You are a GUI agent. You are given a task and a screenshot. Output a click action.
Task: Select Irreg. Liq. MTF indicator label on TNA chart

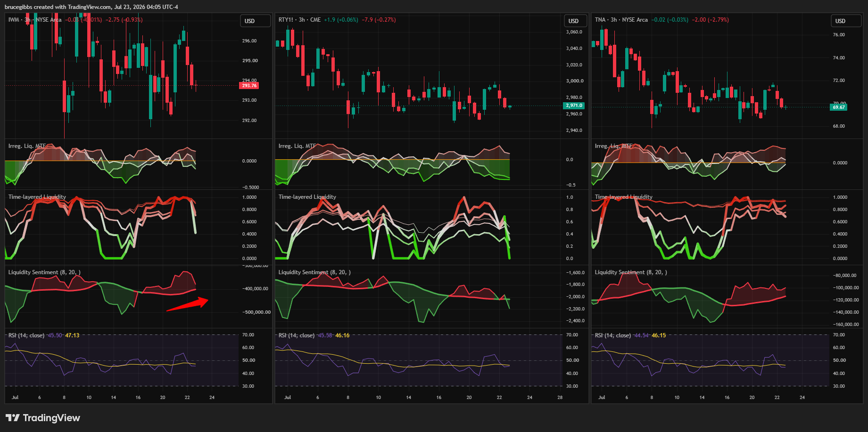[613, 146]
